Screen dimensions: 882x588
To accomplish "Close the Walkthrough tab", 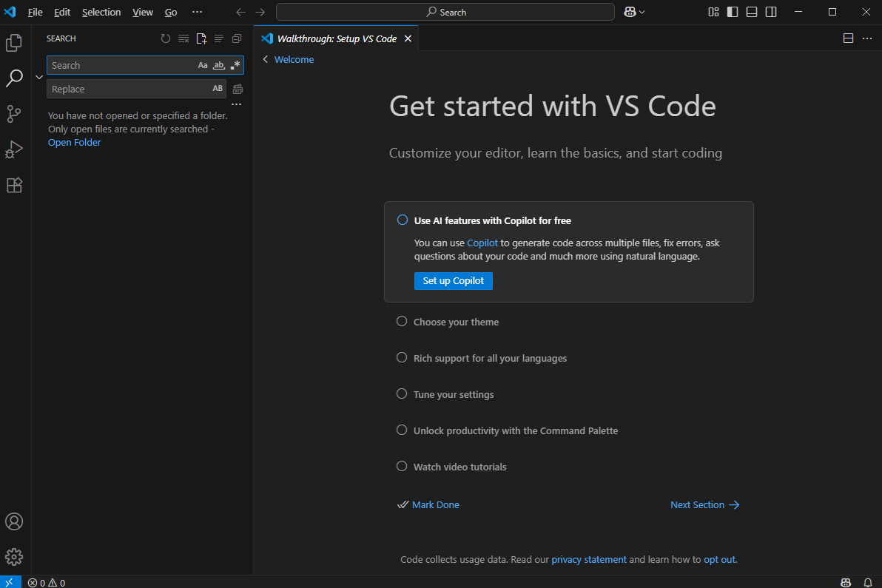I will (408, 38).
